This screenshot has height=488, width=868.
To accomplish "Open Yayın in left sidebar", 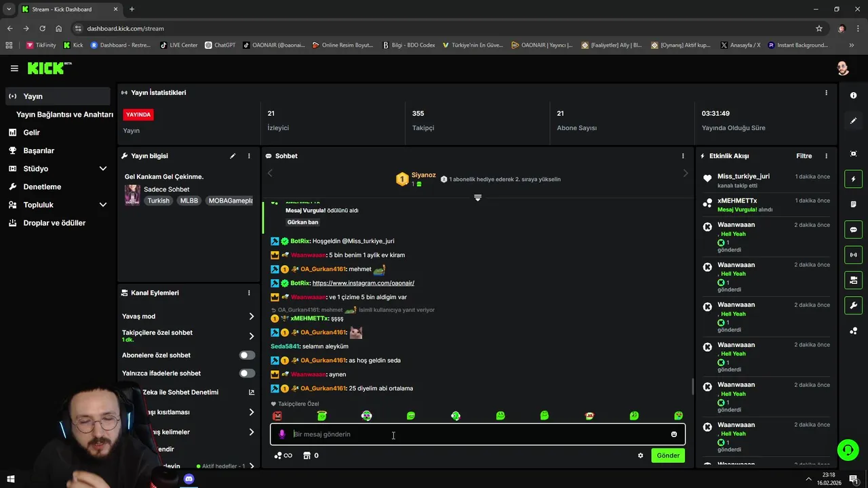I will (58, 96).
